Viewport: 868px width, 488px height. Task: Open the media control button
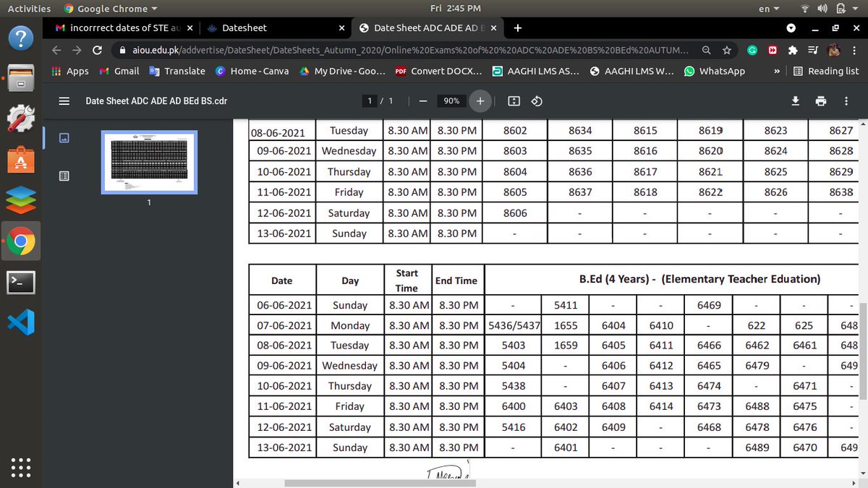(813, 51)
